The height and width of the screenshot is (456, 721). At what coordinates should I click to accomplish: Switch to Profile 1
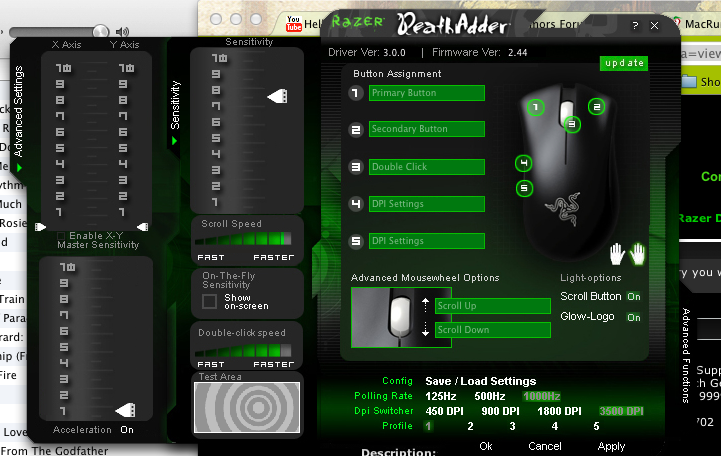coord(428,426)
